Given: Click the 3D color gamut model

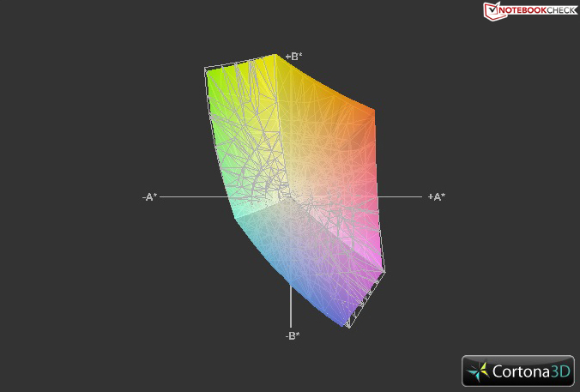Looking at the screenshot, I should 295,190.
